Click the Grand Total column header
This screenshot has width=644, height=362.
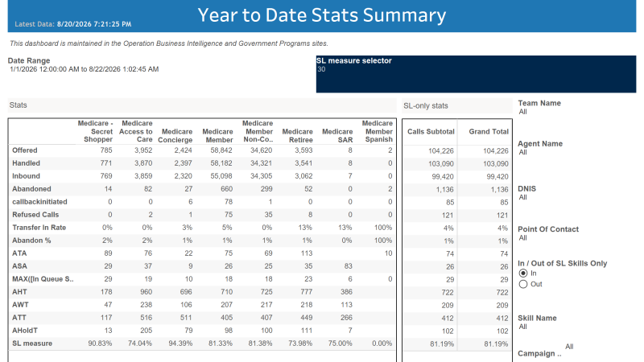(x=489, y=132)
